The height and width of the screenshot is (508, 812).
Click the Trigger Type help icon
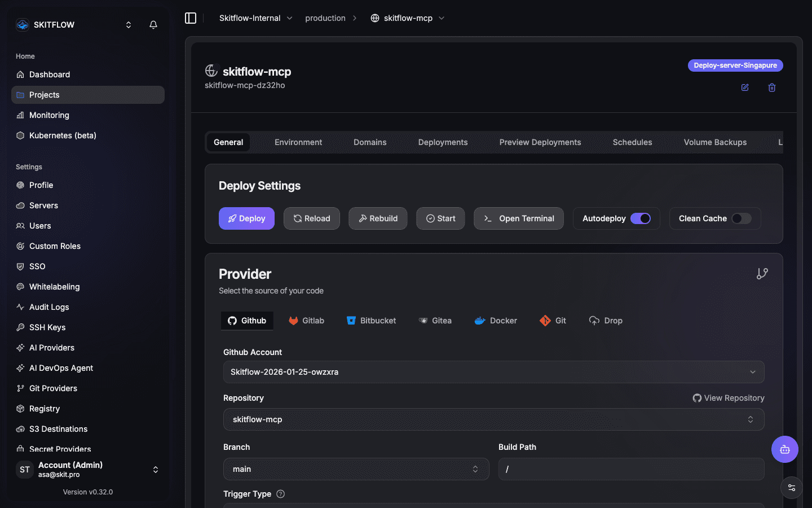point(281,494)
